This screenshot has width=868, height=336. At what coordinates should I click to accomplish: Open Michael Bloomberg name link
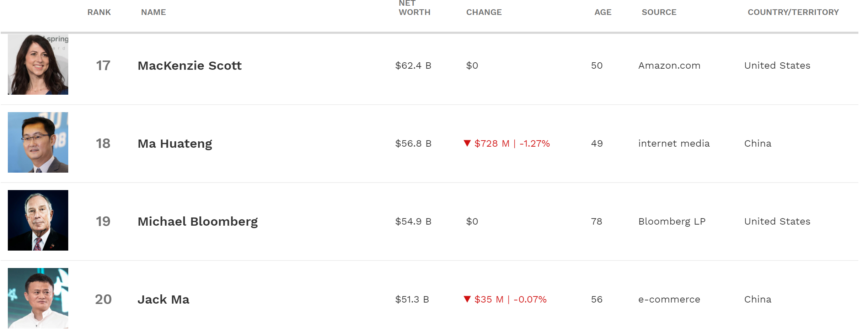[198, 222]
